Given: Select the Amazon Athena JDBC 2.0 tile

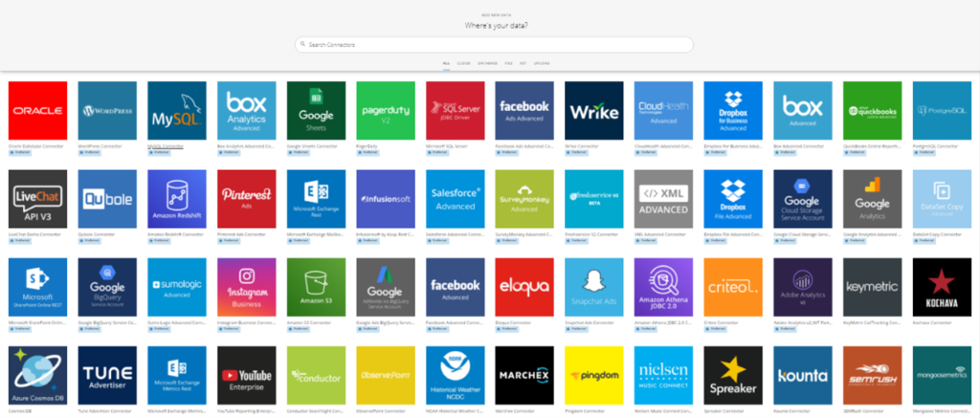Looking at the screenshot, I should [x=664, y=287].
